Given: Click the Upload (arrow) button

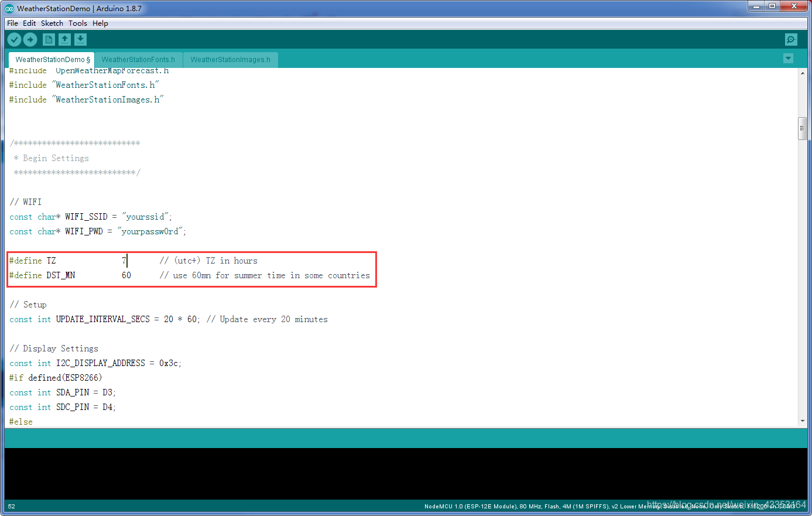Looking at the screenshot, I should click(30, 39).
